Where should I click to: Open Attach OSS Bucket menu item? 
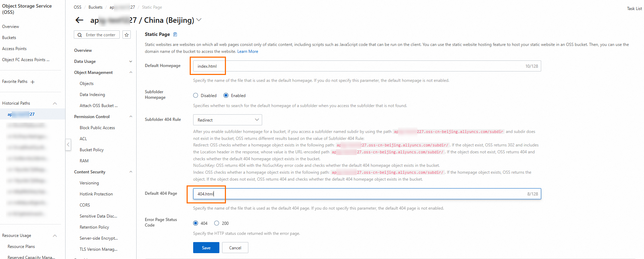pos(99,106)
